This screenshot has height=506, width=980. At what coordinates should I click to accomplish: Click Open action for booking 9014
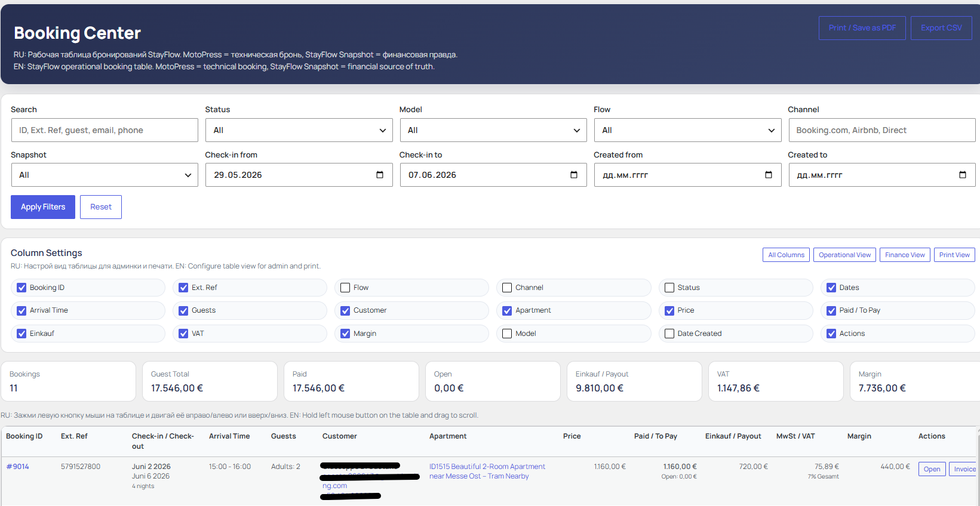coord(932,469)
